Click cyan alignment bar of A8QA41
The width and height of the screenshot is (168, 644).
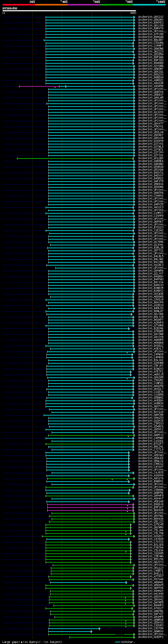[88, 582]
